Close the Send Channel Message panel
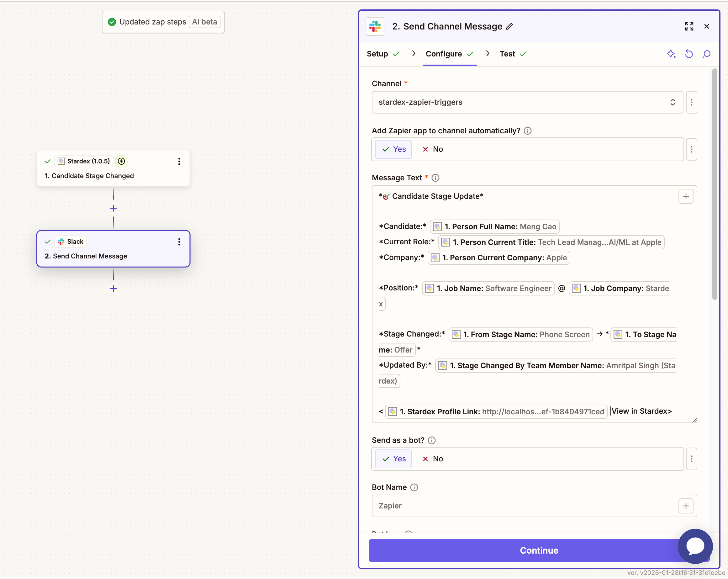Image resolution: width=728 pixels, height=579 pixels. (706, 26)
